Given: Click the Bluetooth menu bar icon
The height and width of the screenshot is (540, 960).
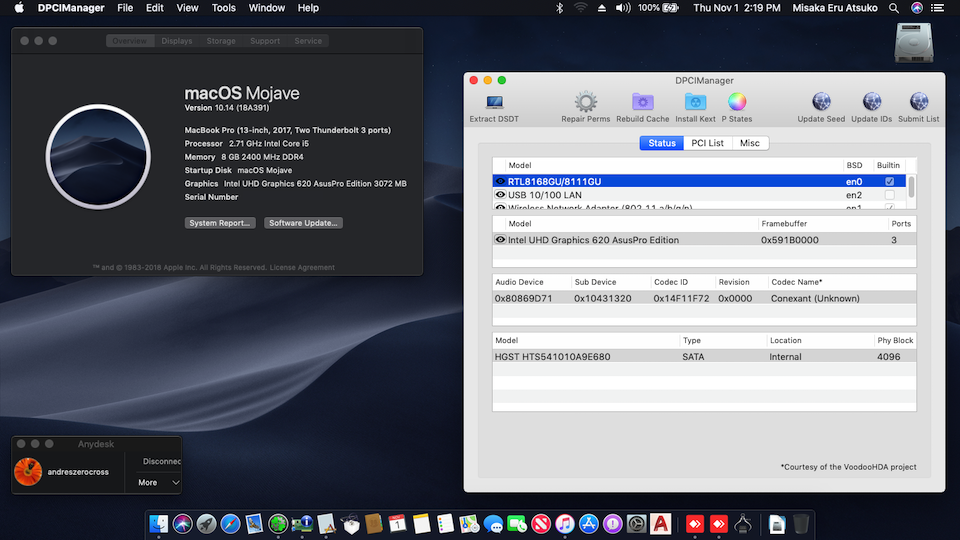Looking at the screenshot, I should click(559, 8).
